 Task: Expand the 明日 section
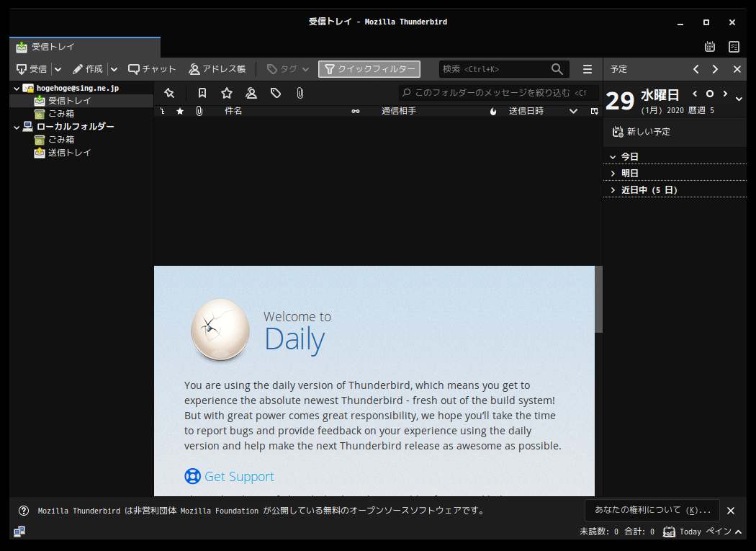click(613, 173)
